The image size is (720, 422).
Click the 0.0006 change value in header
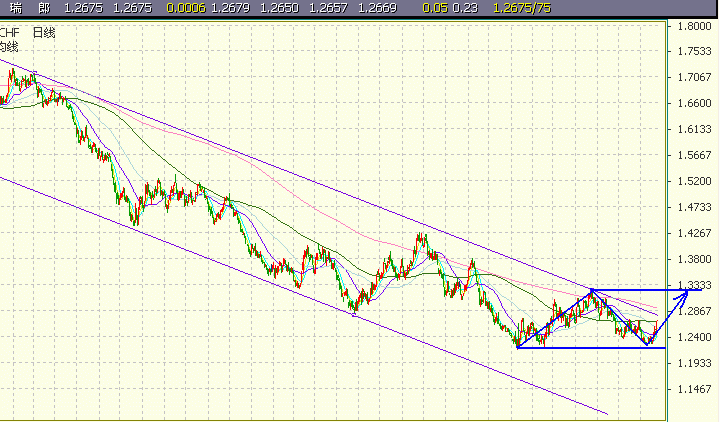tap(186, 8)
